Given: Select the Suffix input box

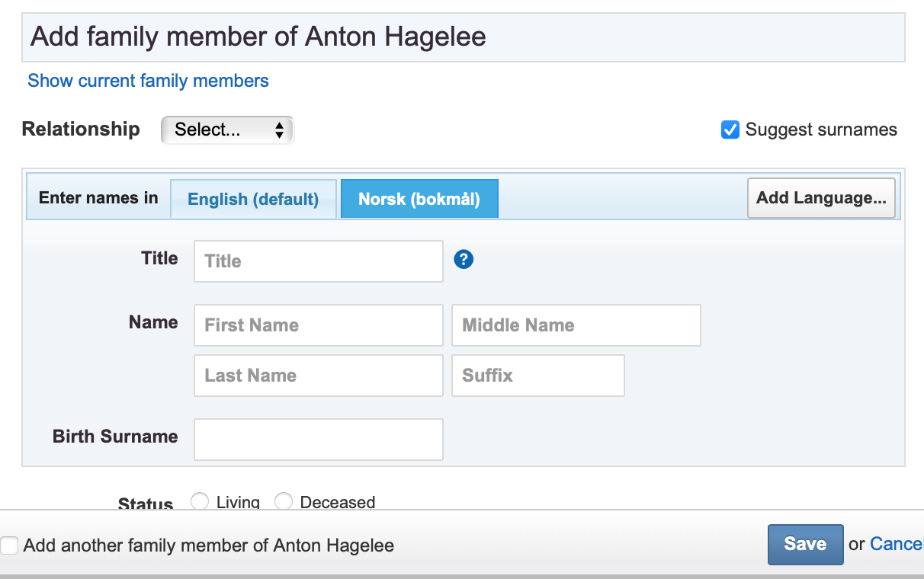Looking at the screenshot, I should 537,376.
